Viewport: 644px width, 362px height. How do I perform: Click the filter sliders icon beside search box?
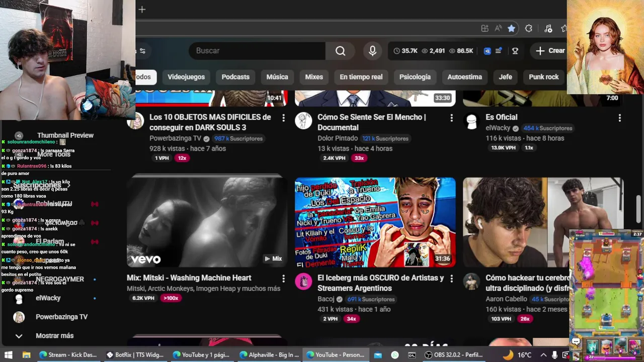pos(142,51)
